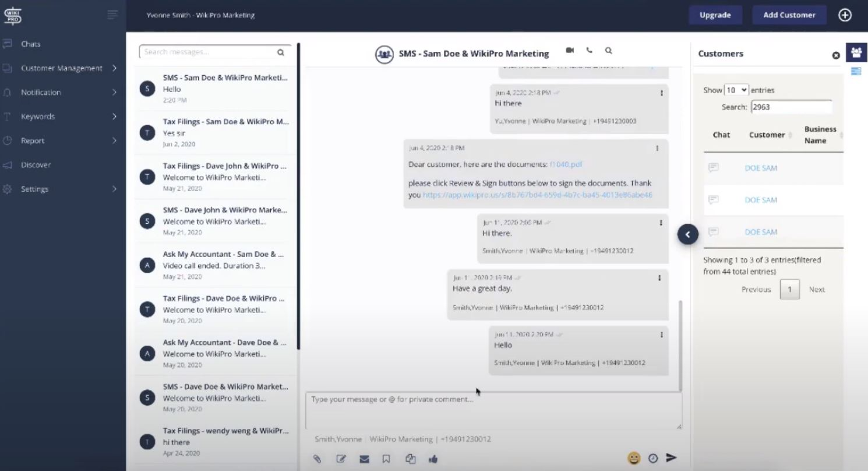
Task: Open the Keywords sidebar section
Action: coord(38,116)
